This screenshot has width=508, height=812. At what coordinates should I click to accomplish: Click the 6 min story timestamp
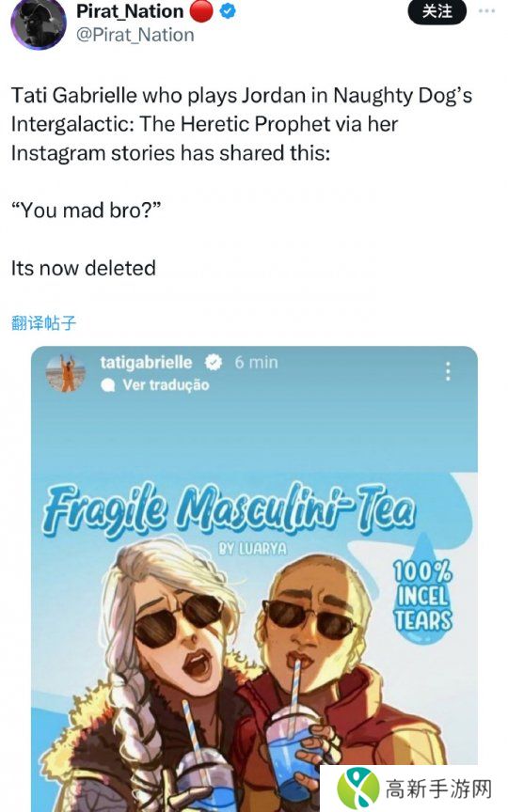[256, 362]
